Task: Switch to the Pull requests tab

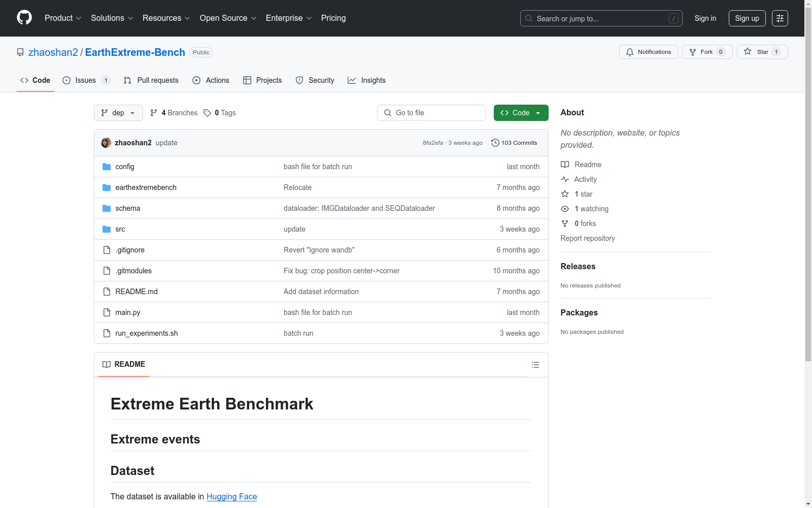Action: 151,80
